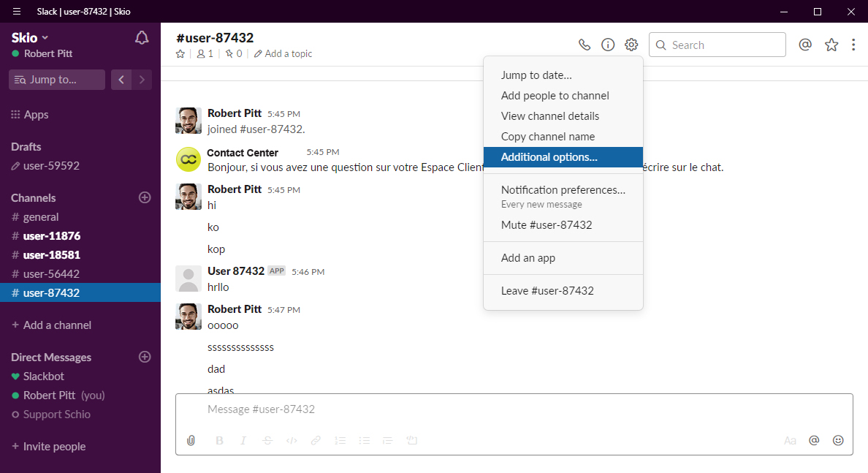
Task: Select Additional options… menu entry
Action: 563,157
